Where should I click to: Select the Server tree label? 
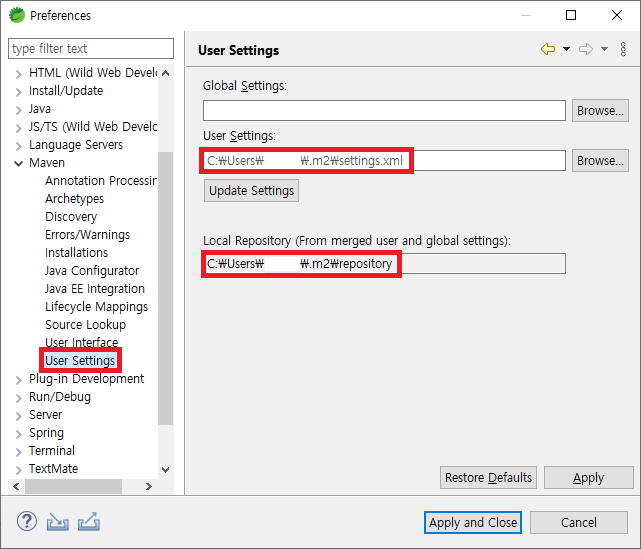click(45, 415)
